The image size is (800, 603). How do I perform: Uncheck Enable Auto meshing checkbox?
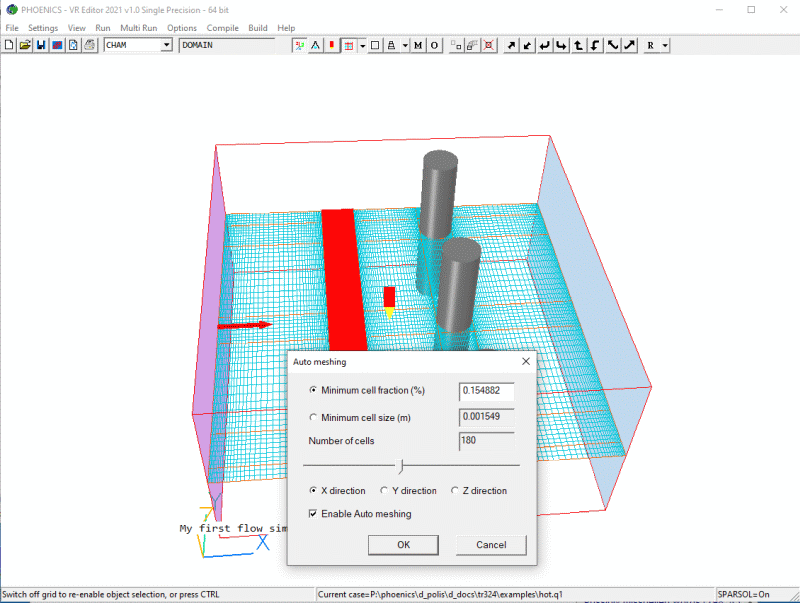point(314,514)
